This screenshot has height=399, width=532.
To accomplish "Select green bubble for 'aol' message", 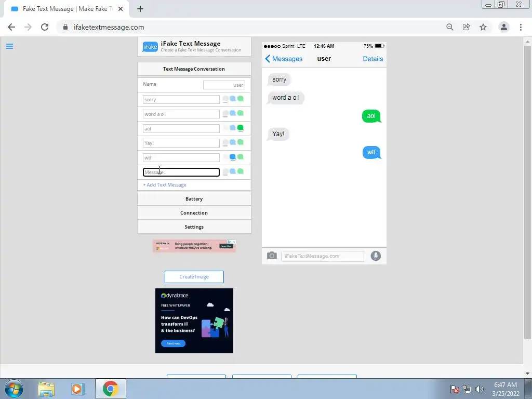I will (x=241, y=128).
